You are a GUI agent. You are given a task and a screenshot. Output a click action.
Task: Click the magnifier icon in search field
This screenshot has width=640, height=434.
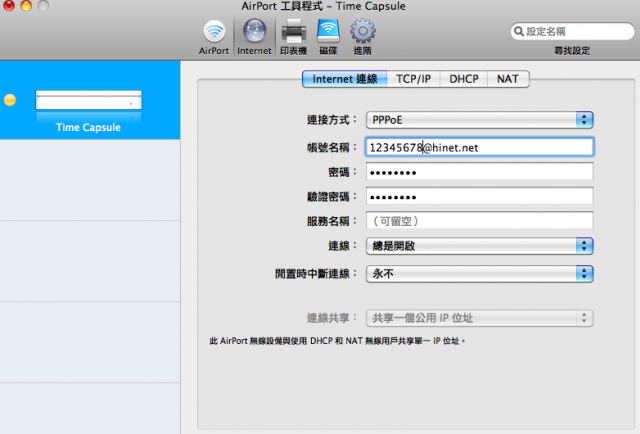[518, 31]
